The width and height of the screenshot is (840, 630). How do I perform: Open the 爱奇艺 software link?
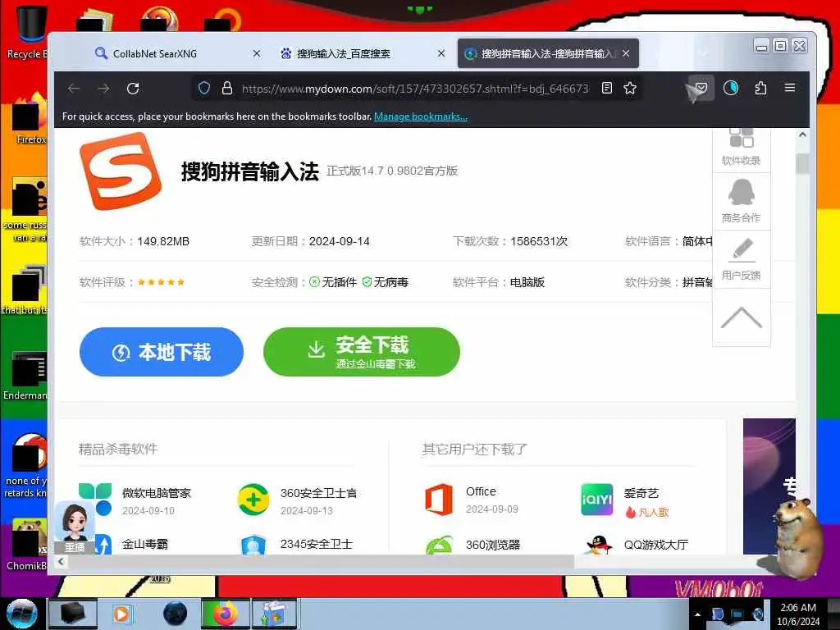(x=641, y=493)
